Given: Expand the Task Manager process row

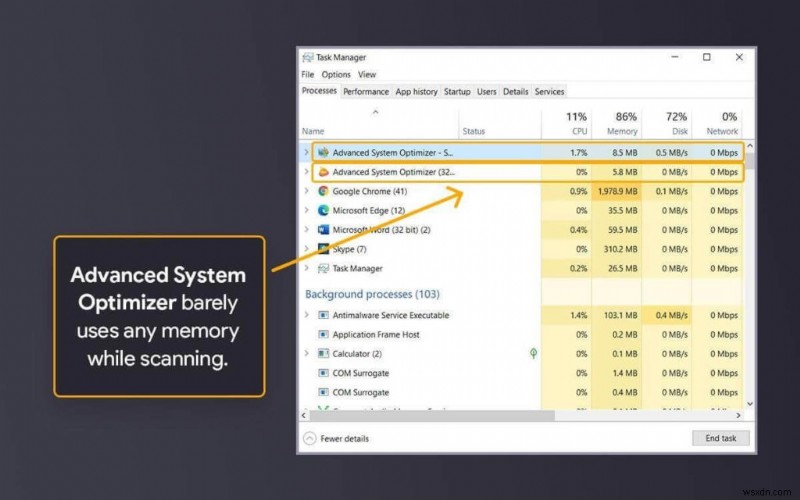Looking at the screenshot, I should click(307, 268).
